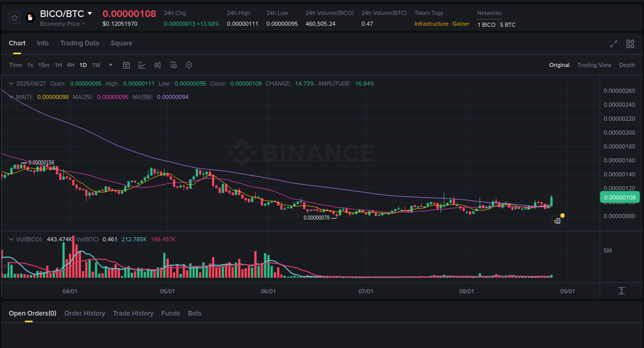
Task: Toggle BICO/BTC favorite star
Action: point(14,17)
